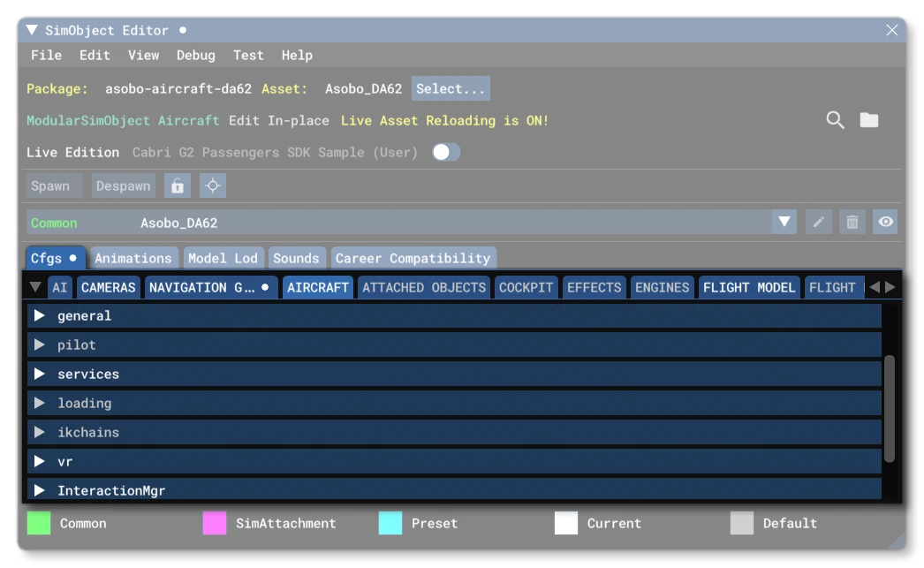Viewport: 924px width, 568px height.
Task: Switch to the Animations tab
Action: point(133,258)
